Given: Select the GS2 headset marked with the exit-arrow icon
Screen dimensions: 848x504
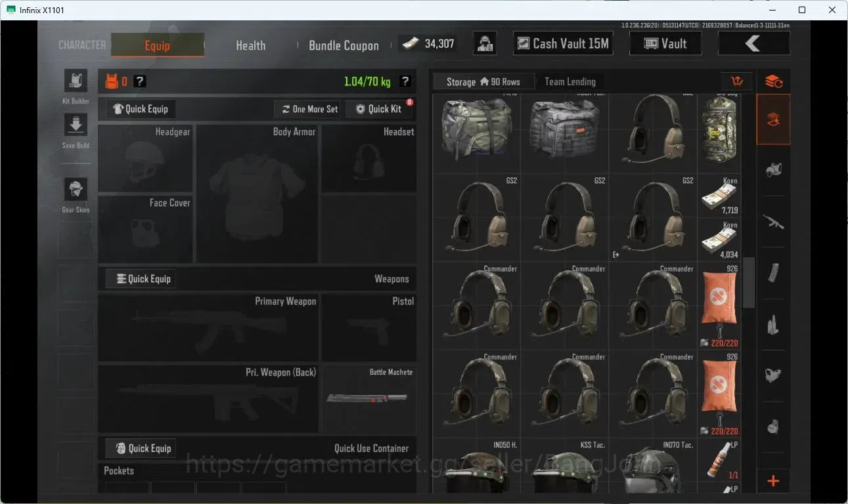Looking at the screenshot, I should 653,217.
